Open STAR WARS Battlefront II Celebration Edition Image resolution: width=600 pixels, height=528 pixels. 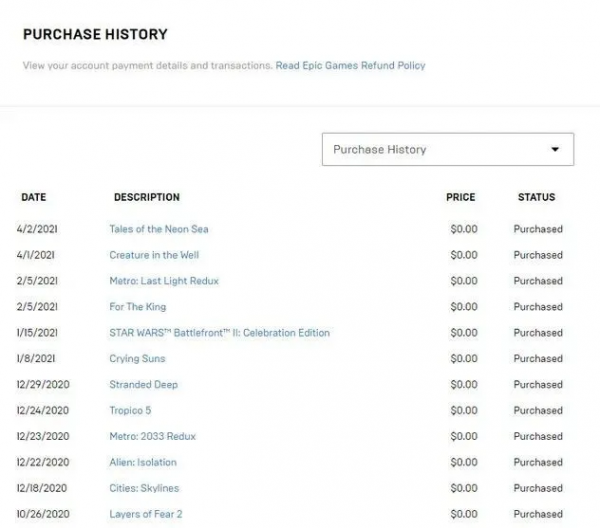tap(219, 333)
